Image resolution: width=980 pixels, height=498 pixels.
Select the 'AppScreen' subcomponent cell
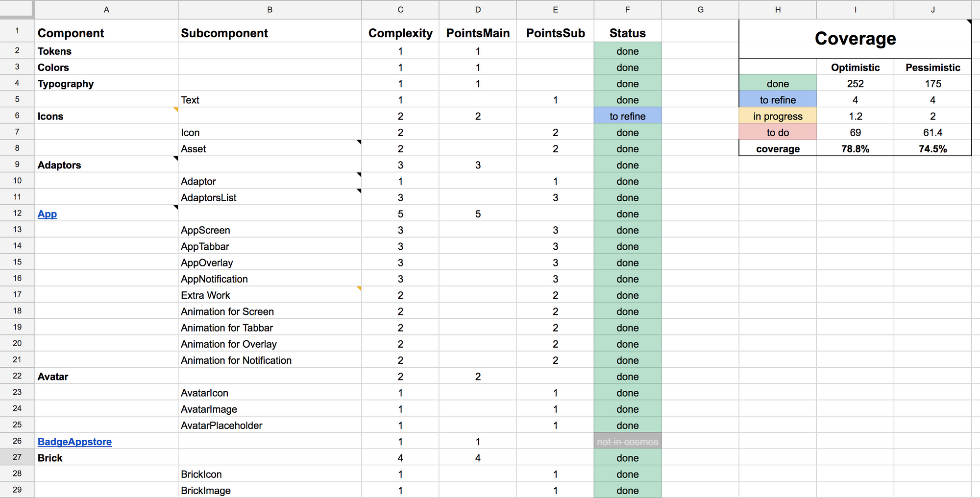270,230
